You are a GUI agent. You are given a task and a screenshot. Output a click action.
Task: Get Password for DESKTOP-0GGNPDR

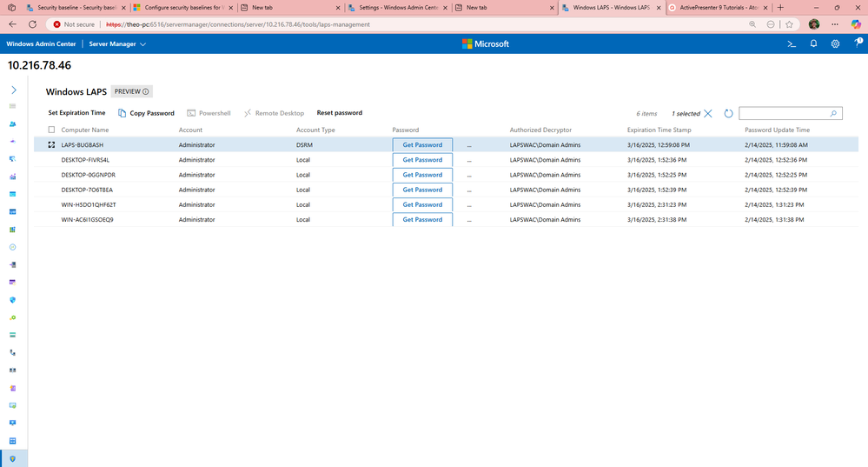tap(422, 175)
